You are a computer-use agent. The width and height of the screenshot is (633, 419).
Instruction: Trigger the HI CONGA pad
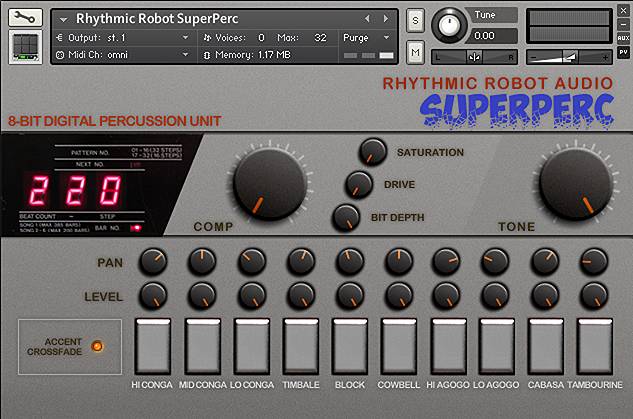point(153,346)
